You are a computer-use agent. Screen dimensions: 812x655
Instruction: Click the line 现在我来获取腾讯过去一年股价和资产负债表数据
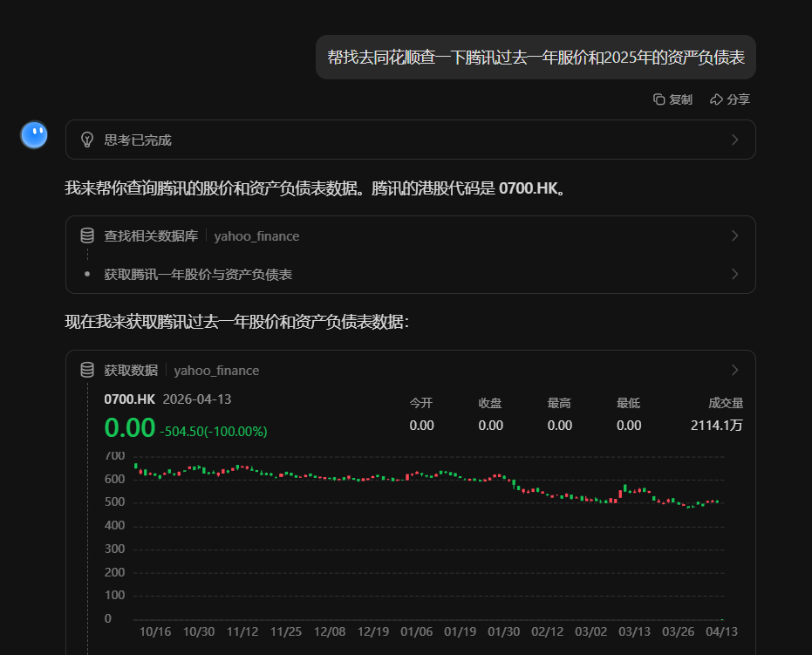tap(236, 322)
